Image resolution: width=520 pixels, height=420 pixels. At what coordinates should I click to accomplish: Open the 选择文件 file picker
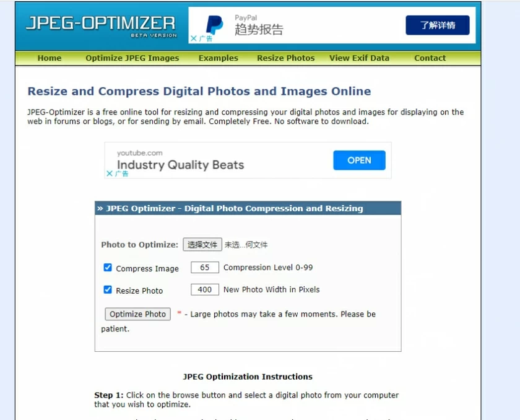tap(202, 244)
